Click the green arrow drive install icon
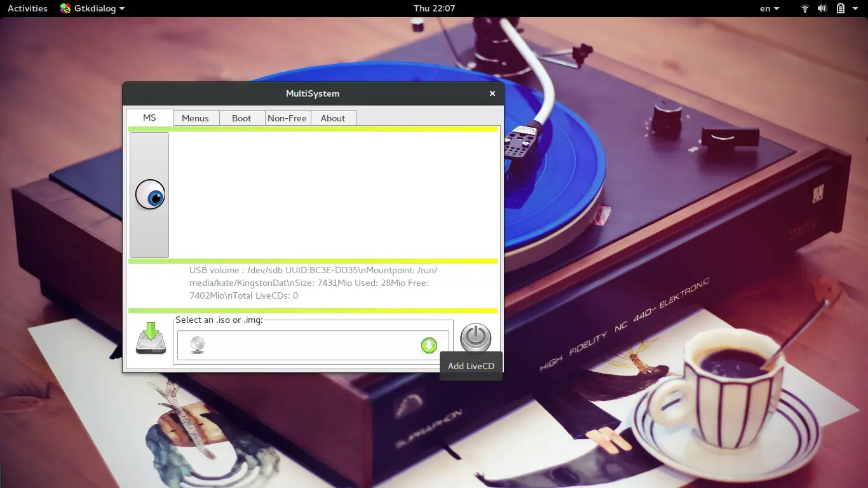 click(x=151, y=338)
